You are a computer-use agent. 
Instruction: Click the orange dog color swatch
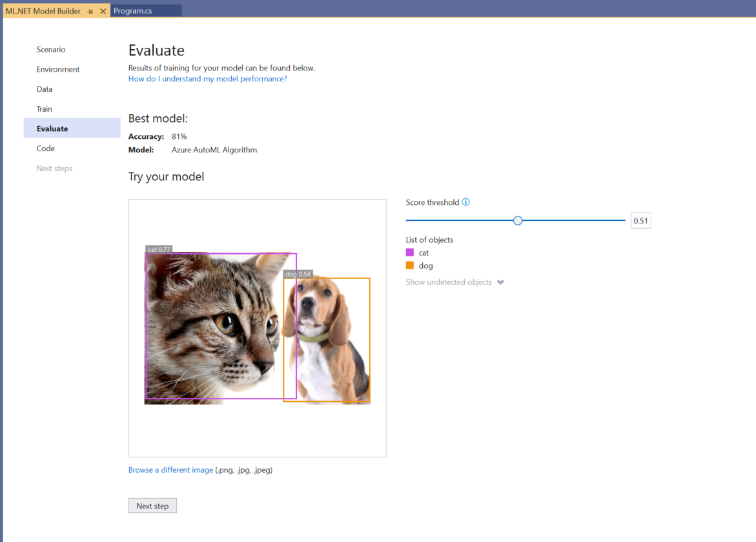410,266
